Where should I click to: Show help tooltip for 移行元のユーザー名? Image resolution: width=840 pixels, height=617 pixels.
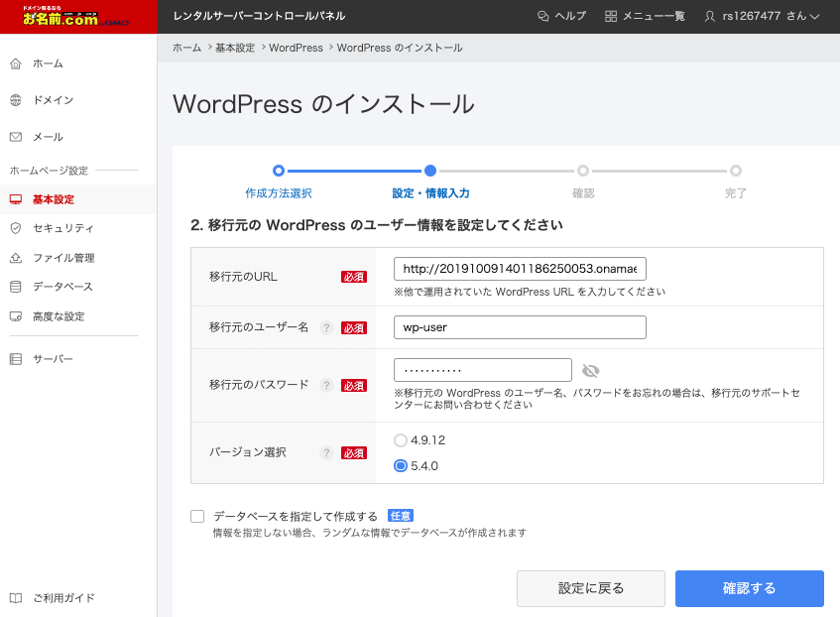(x=325, y=328)
